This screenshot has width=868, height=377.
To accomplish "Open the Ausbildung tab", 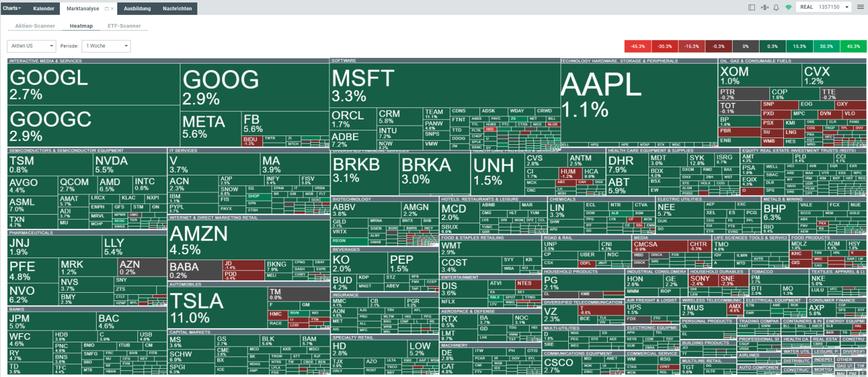I will [137, 8].
